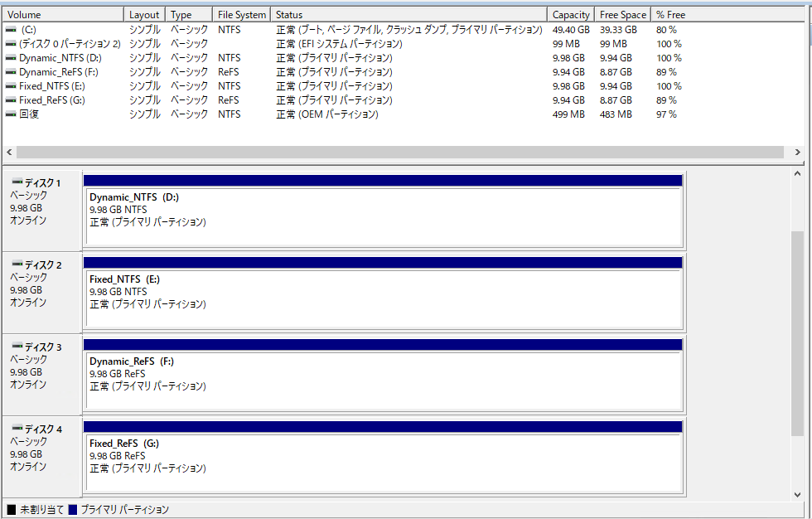The width and height of the screenshot is (812, 519).
Task: Sort by the Layout column header
Action: pyautogui.click(x=145, y=14)
